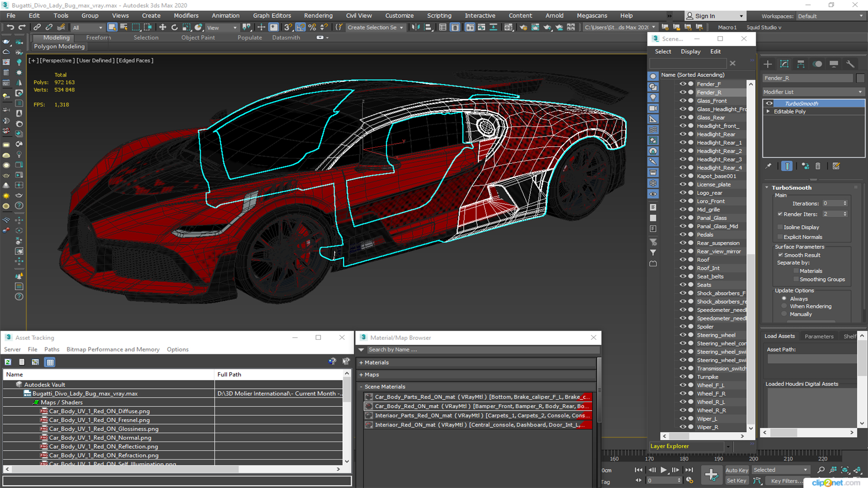The width and height of the screenshot is (868, 488).
Task: Toggle the Render Iters checkbox
Action: tap(780, 214)
